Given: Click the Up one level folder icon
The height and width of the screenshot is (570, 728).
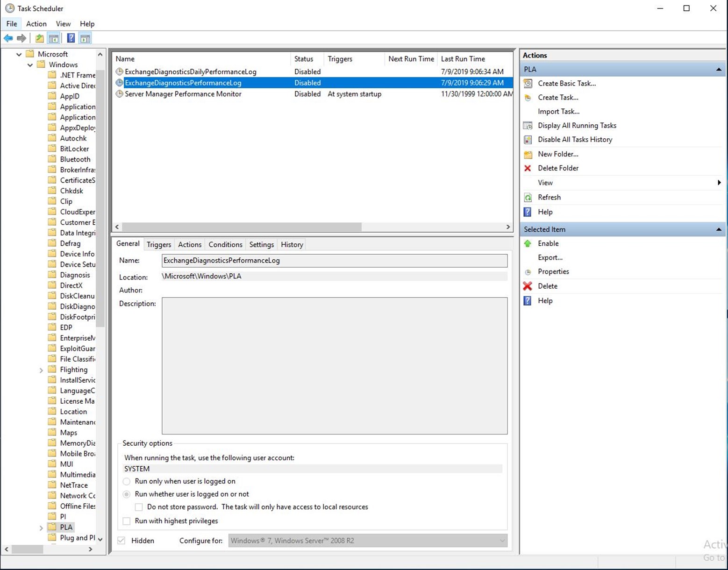Looking at the screenshot, I should click(x=40, y=38).
